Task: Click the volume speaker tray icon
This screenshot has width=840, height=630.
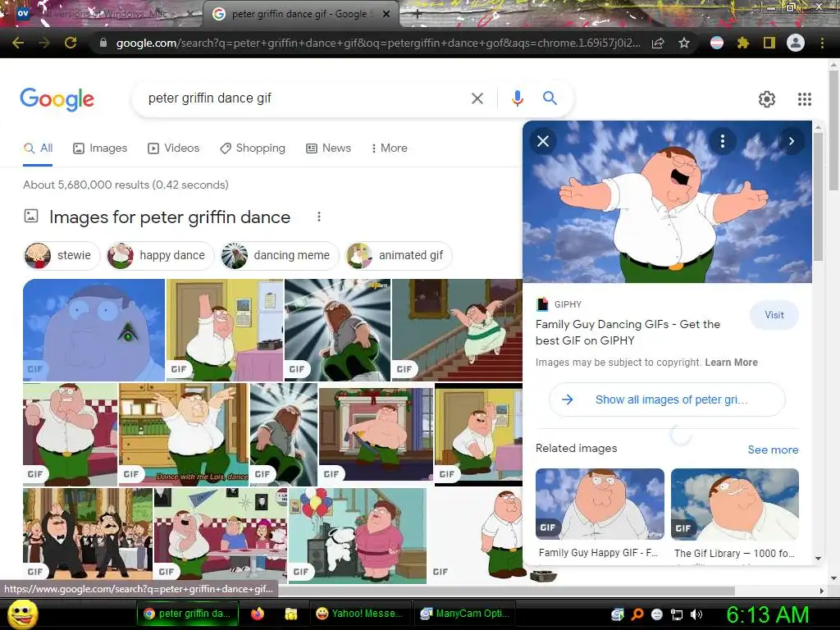Action: (x=696, y=614)
